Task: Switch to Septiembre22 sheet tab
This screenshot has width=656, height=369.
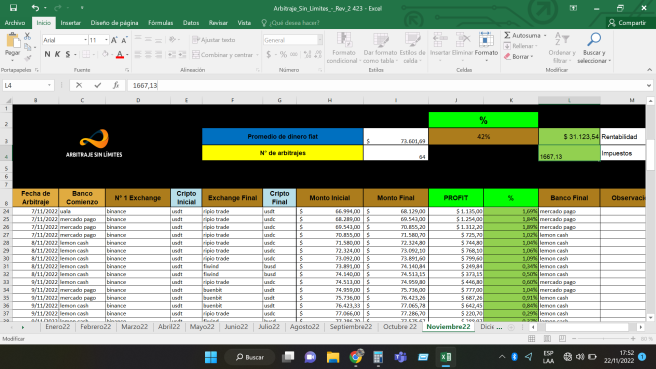Action: pyautogui.click(x=351, y=327)
